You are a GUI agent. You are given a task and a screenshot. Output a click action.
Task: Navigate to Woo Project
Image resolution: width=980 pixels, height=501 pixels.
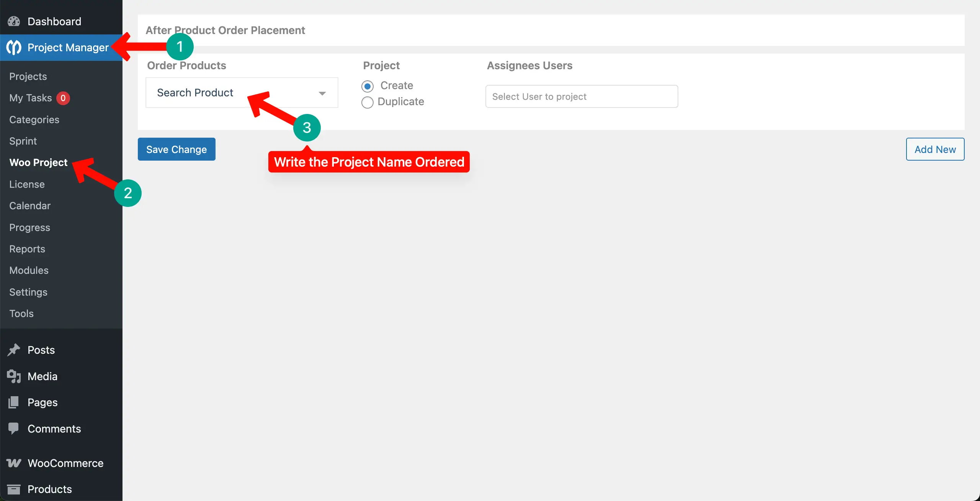click(x=38, y=163)
